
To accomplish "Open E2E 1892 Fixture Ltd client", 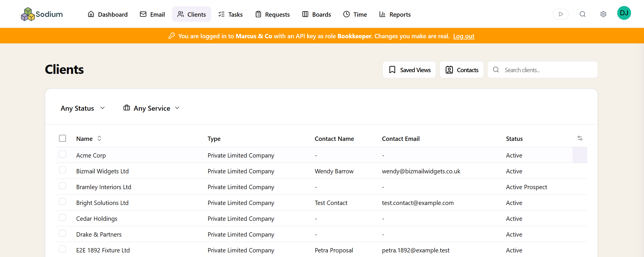I will (103, 250).
